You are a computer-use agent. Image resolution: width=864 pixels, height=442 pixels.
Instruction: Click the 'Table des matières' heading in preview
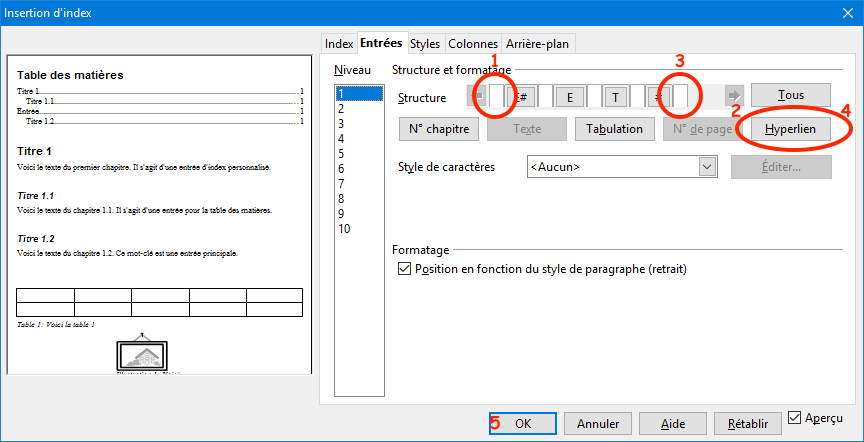[70, 76]
